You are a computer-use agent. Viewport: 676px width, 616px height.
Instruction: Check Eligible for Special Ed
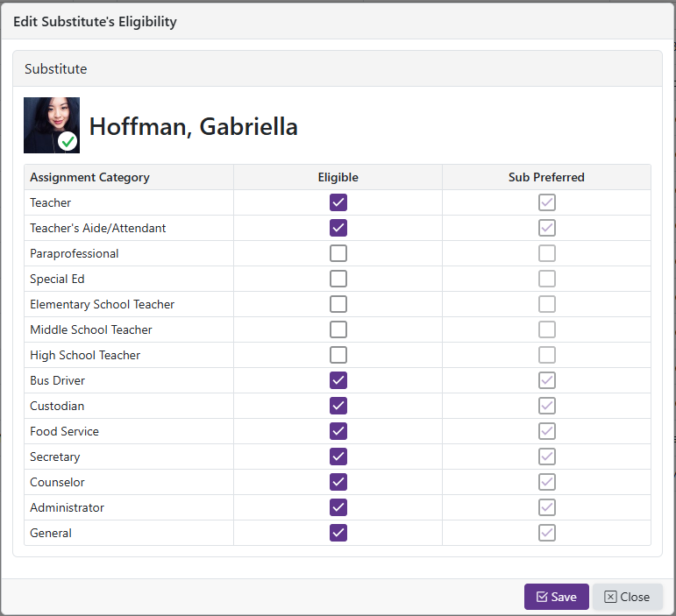pos(338,279)
